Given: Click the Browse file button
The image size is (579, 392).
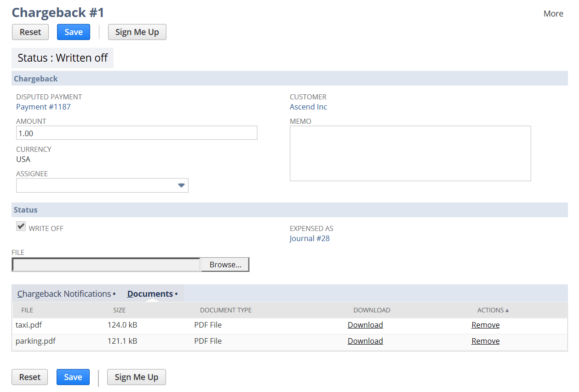Looking at the screenshot, I should [225, 265].
